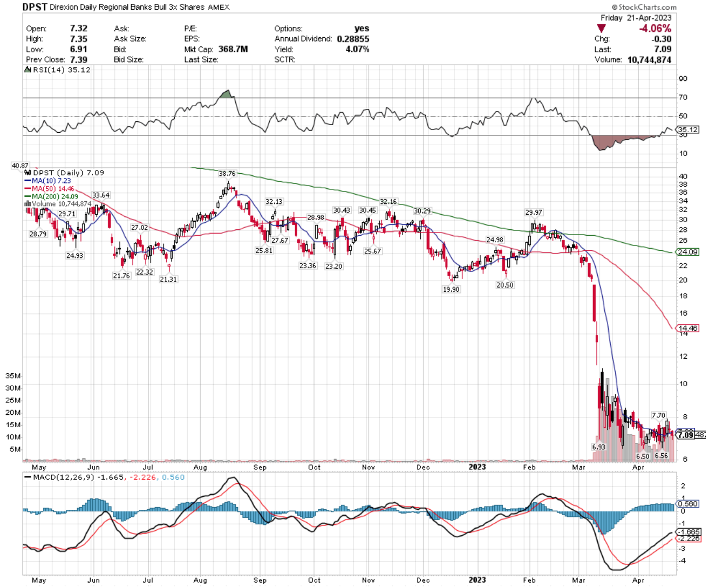The width and height of the screenshot is (709, 588).
Task: Click the MA(50) 14.46 legend text
Action: 53,189
